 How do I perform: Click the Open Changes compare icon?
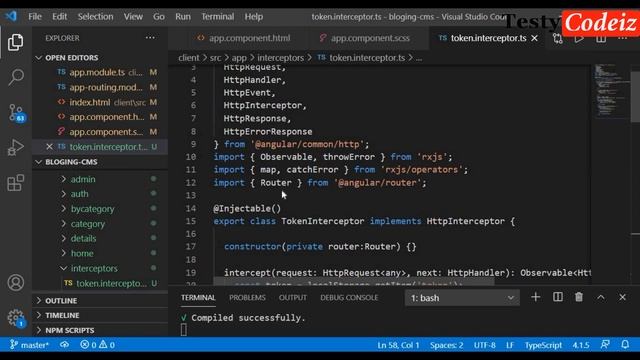558,39
